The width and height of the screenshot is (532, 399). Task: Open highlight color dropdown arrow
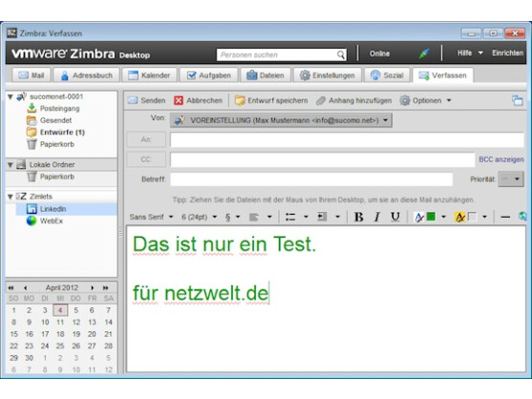pyautogui.click(x=484, y=217)
